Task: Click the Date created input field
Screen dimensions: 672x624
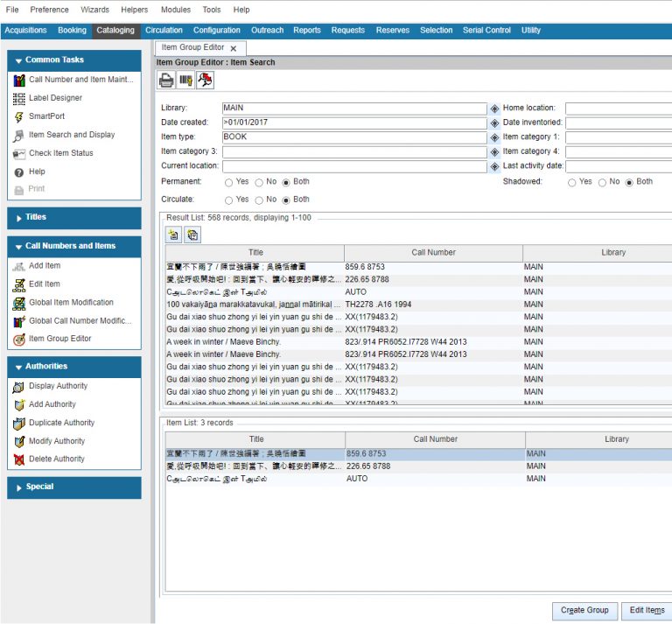Action: coord(353,123)
